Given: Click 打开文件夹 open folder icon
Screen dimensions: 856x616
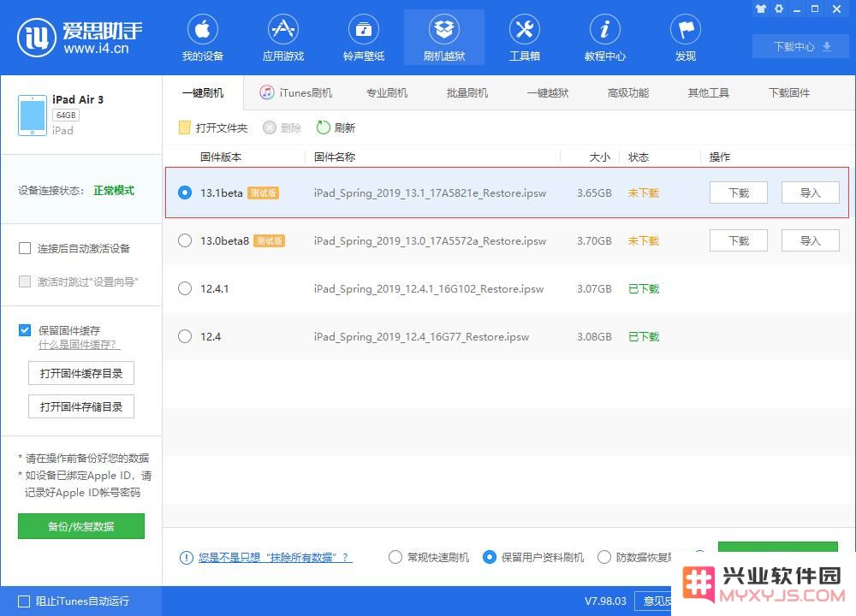Looking at the screenshot, I should pos(185,127).
